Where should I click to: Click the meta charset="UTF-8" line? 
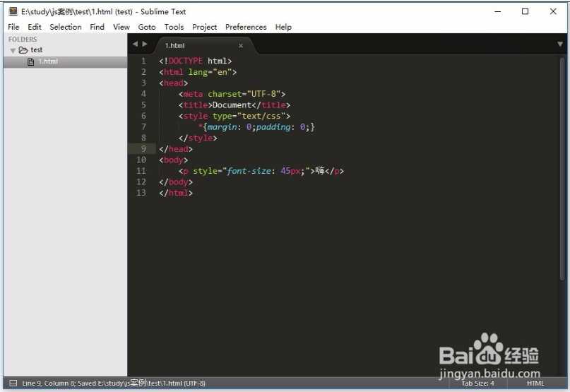pos(232,94)
